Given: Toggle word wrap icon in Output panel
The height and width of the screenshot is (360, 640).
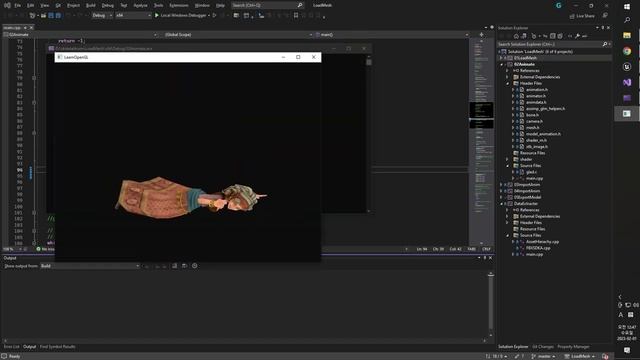Looking at the screenshot, I should pos(184,266).
